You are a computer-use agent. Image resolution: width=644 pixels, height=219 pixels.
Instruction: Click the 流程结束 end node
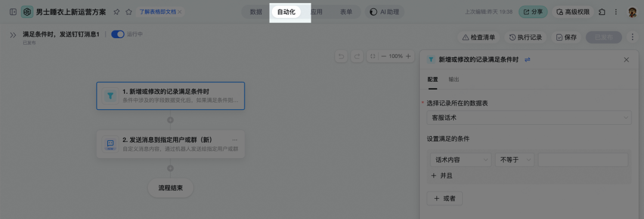click(171, 188)
